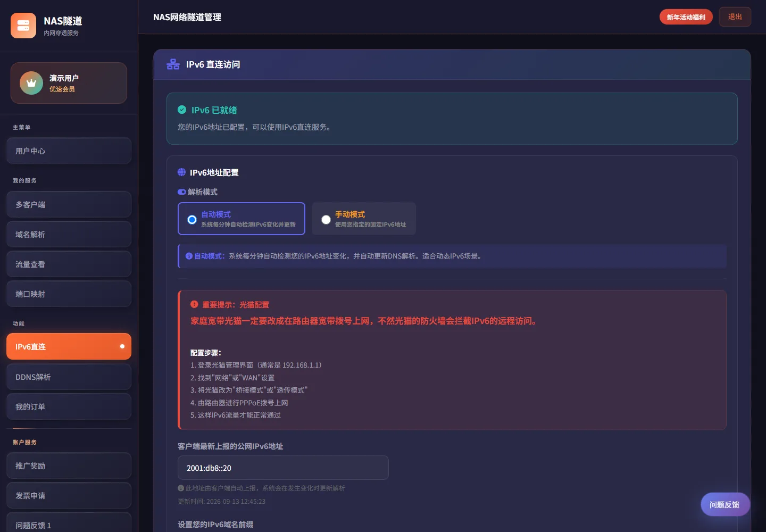Click the green checkmark icon next to IPv6 已就绪
The image size is (766, 532).
tap(182, 110)
